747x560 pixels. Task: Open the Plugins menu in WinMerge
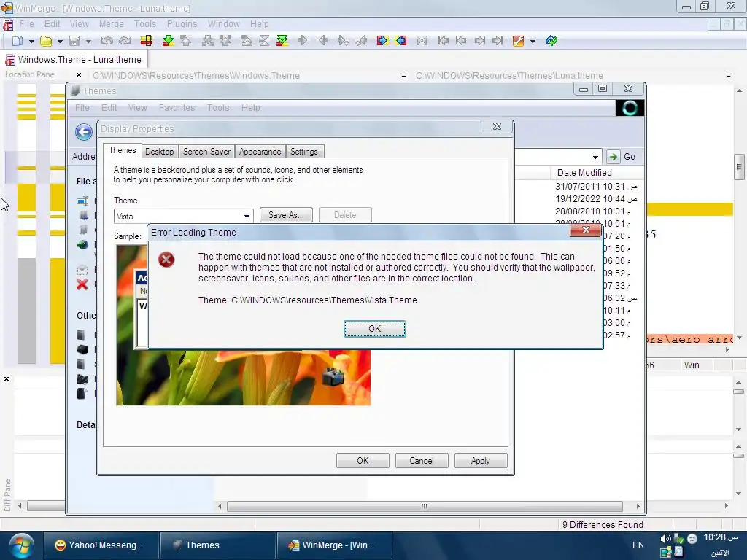pos(182,24)
